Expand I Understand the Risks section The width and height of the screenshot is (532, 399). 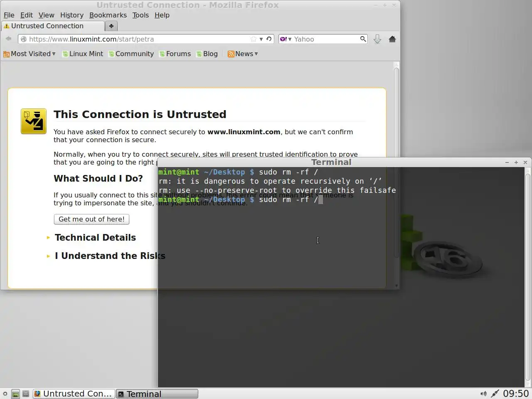click(x=110, y=256)
